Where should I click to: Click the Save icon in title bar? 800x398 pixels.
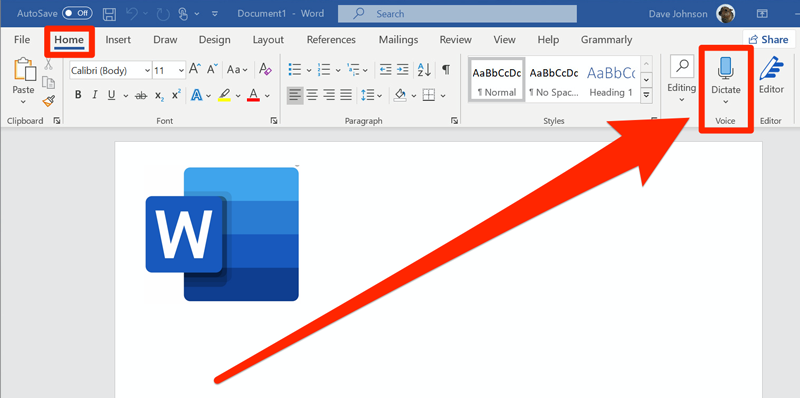click(x=109, y=14)
